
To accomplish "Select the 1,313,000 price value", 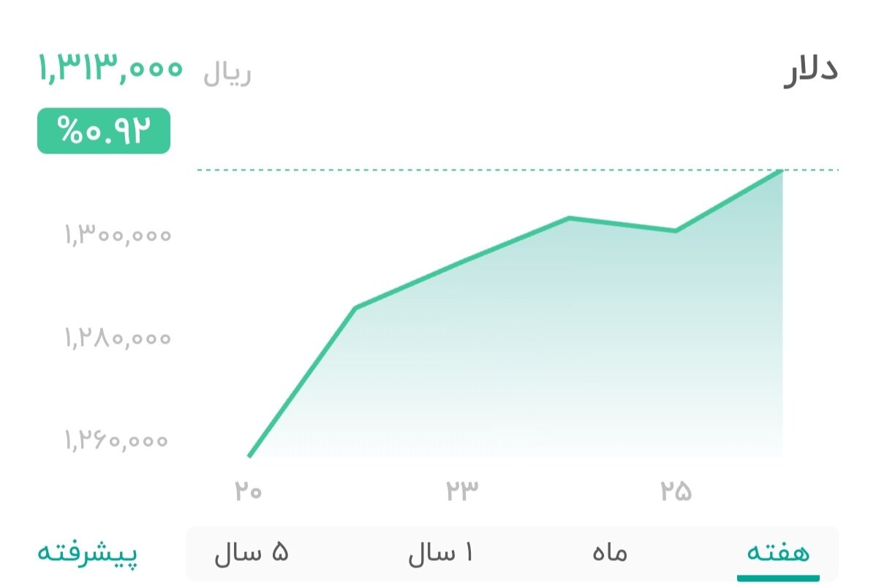I will coord(110,69).
